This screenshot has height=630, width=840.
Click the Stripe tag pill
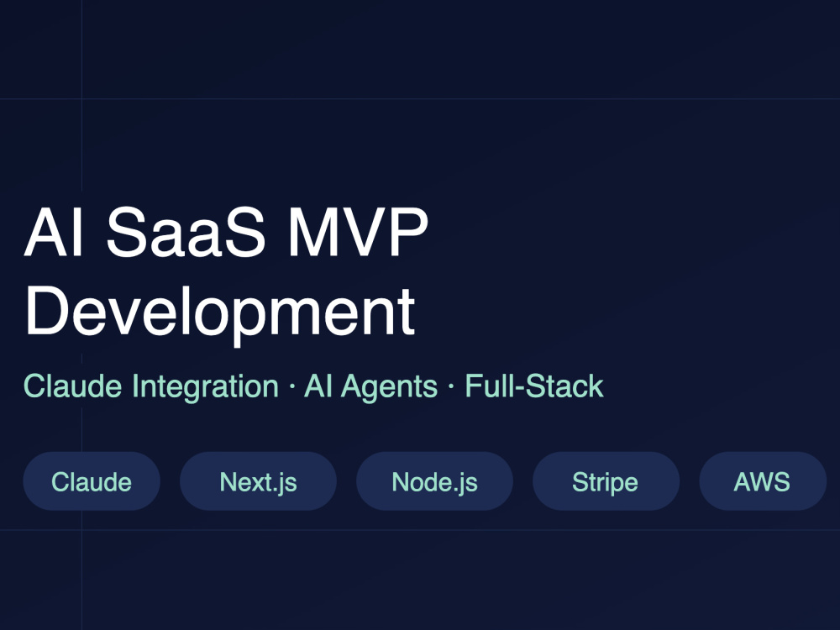point(606,481)
